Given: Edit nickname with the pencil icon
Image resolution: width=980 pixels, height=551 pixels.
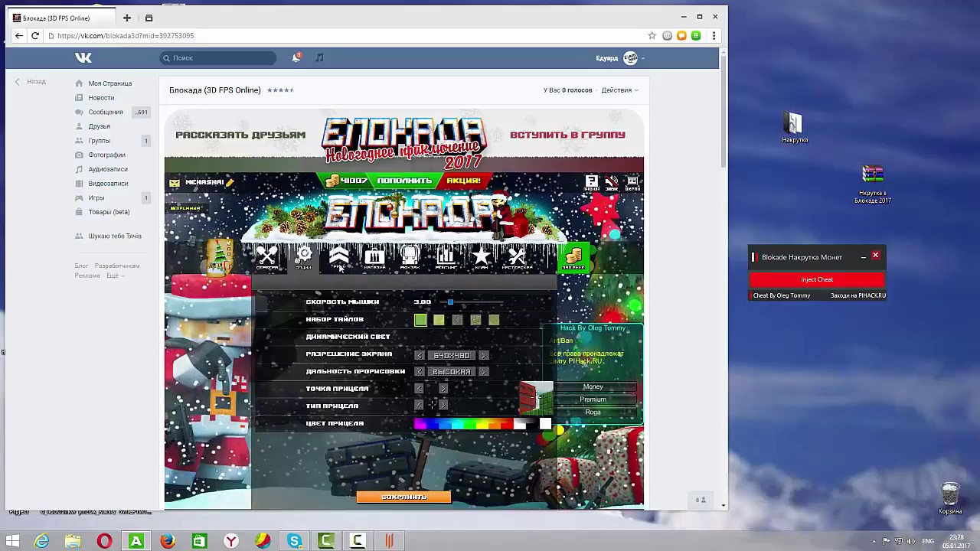Looking at the screenshot, I should coord(230,182).
